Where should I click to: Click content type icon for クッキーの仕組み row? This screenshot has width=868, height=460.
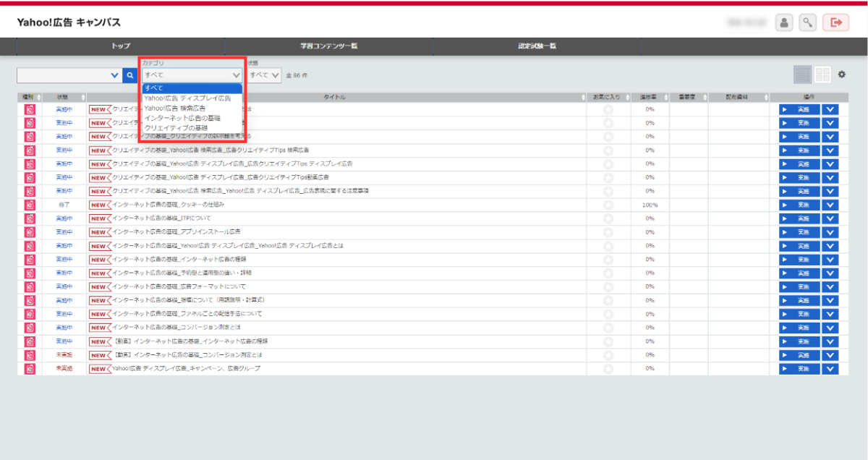pos(30,205)
